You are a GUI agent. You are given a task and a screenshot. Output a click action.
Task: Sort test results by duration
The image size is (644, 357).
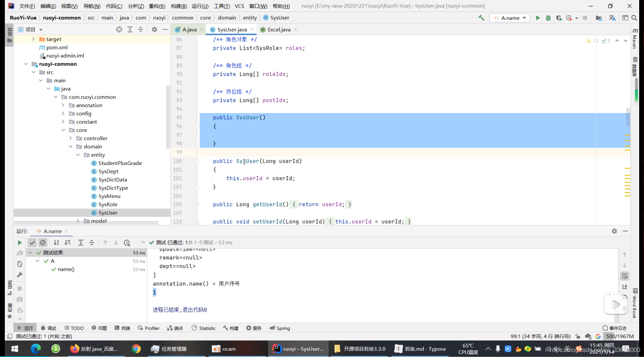click(67, 242)
